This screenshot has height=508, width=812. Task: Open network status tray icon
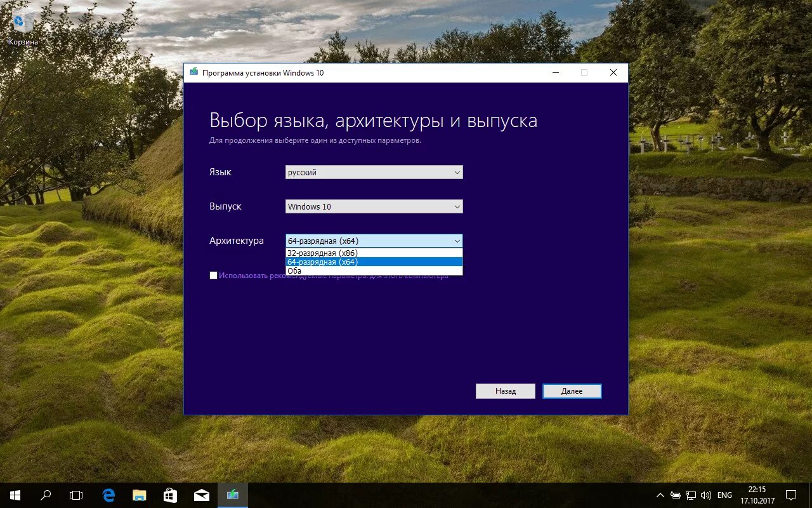[x=691, y=495]
